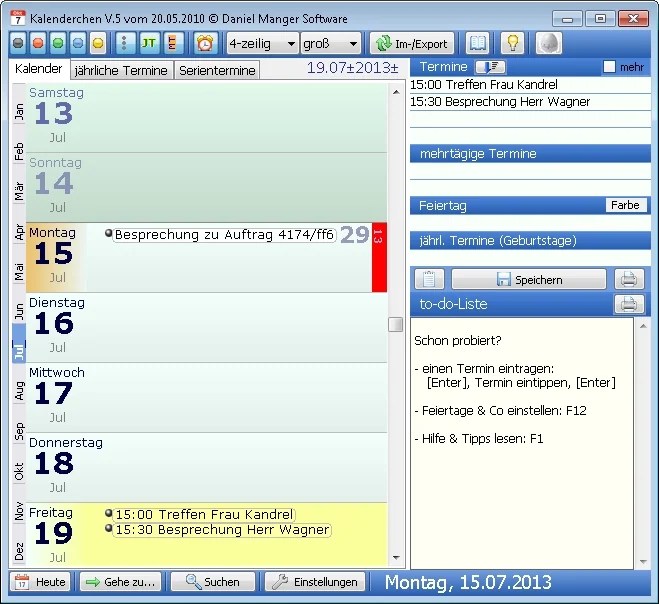The image size is (659, 604).
Task: Open Im-/Export
Action: point(412,44)
